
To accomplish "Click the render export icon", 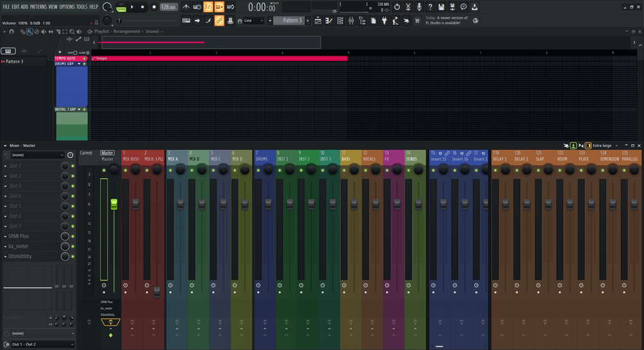I will pos(452,7).
